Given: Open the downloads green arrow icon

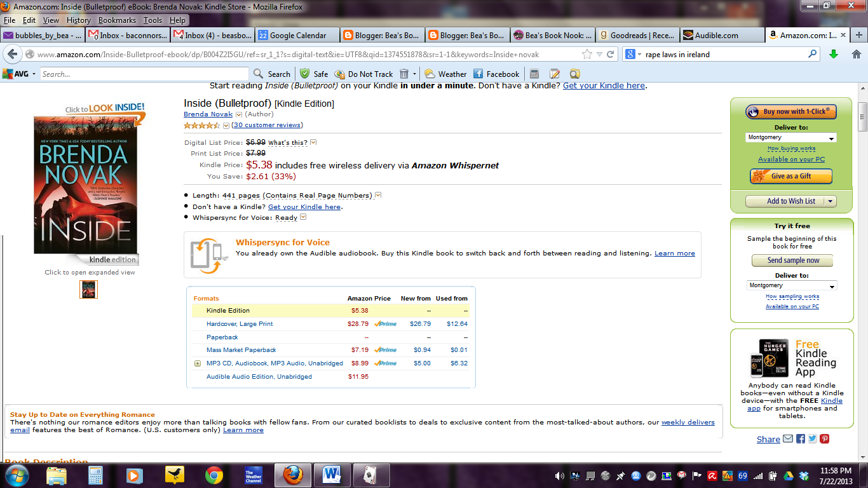Looking at the screenshot, I should coord(834,54).
